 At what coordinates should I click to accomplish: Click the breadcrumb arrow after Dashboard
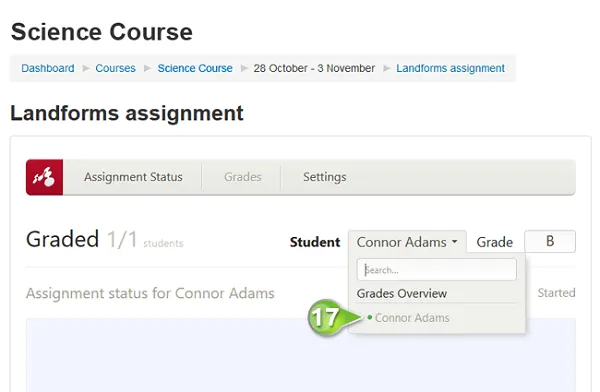tap(86, 69)
